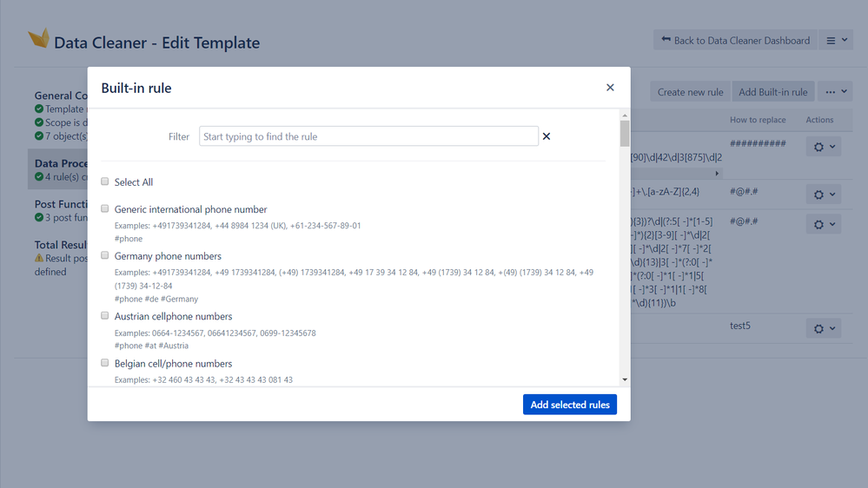Image resolution: width=868 pixels, height=488 pixels.
Task: Open the three-dots more options dropdown
Action: [836, 92]
